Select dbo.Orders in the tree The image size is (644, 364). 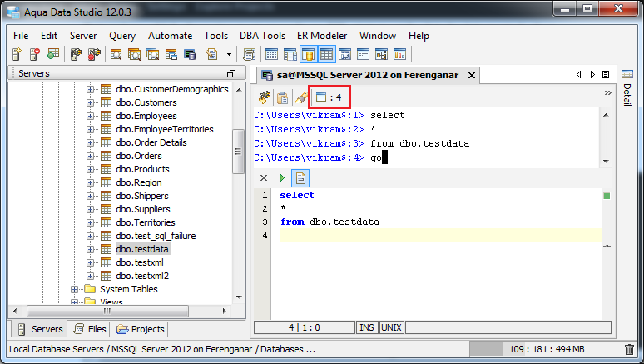[x=139, y=157]
